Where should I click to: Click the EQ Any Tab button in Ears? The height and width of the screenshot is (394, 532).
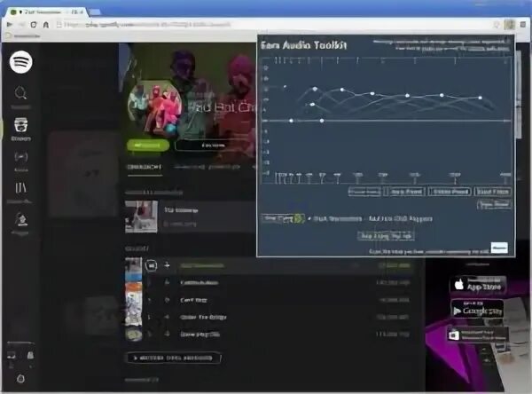coord(386,236)
